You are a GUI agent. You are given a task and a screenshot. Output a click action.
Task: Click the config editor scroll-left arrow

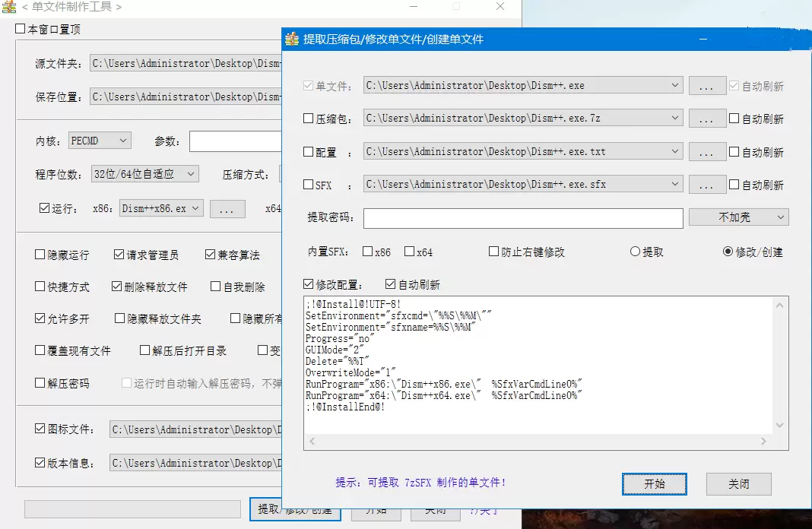coord(312,441)
